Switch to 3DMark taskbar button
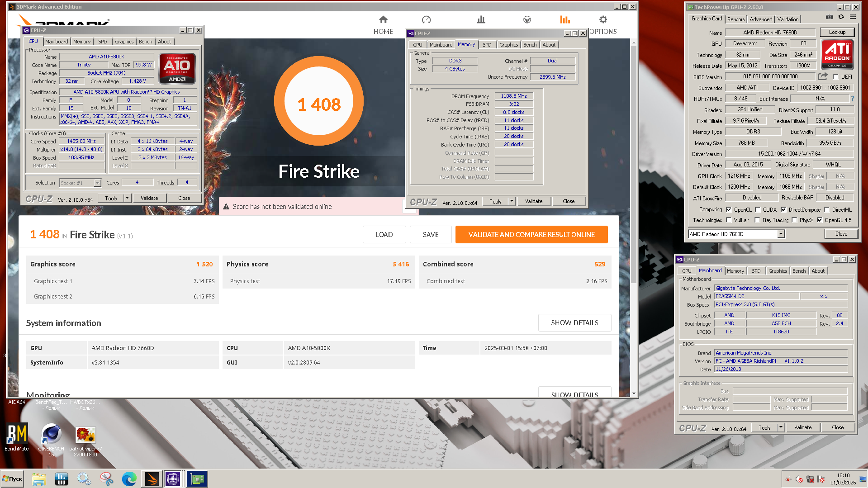Viewport: 868px width, 488px height. 152,479
